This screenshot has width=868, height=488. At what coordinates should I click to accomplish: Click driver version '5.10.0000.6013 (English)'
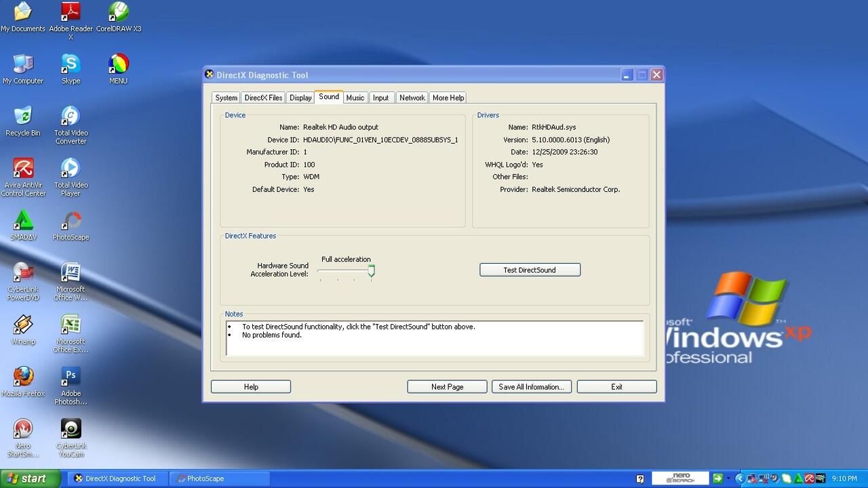(x=570, y=140)
